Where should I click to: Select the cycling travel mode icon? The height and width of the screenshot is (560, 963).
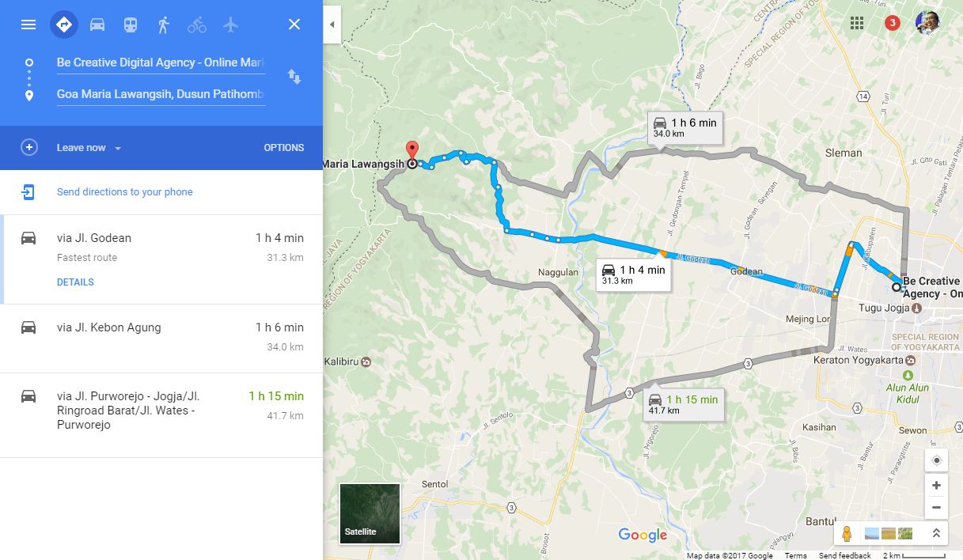[197, 25]
